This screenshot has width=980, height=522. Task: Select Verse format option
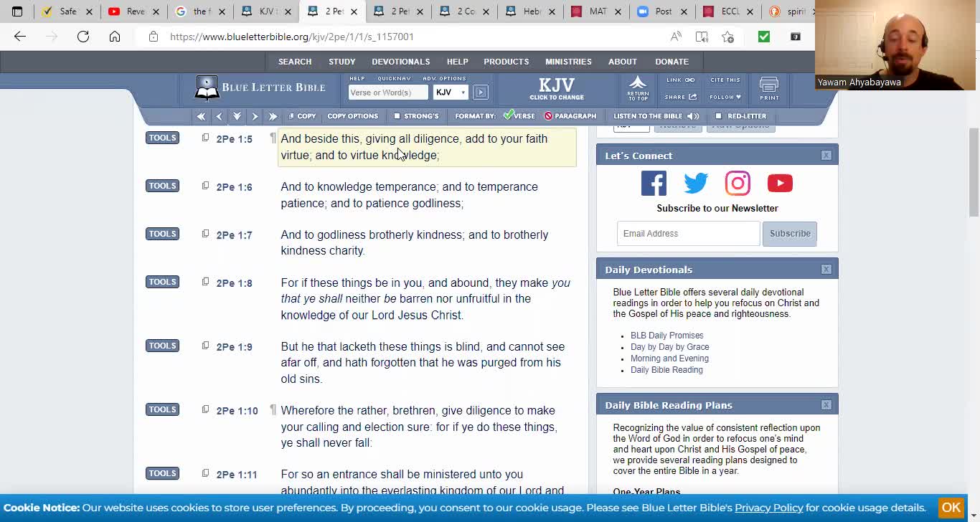[x=519, y=115]
